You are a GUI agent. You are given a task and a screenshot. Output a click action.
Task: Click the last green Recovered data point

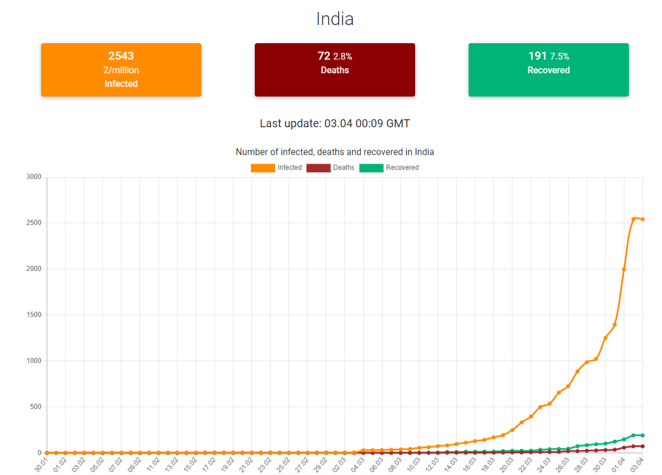coord(642,436)
